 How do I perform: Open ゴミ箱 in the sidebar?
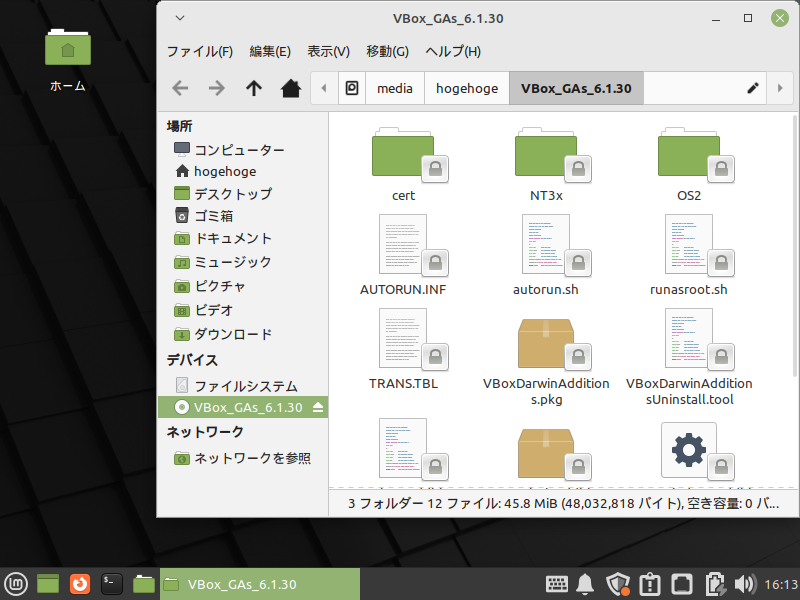click(x=243, y=216)
